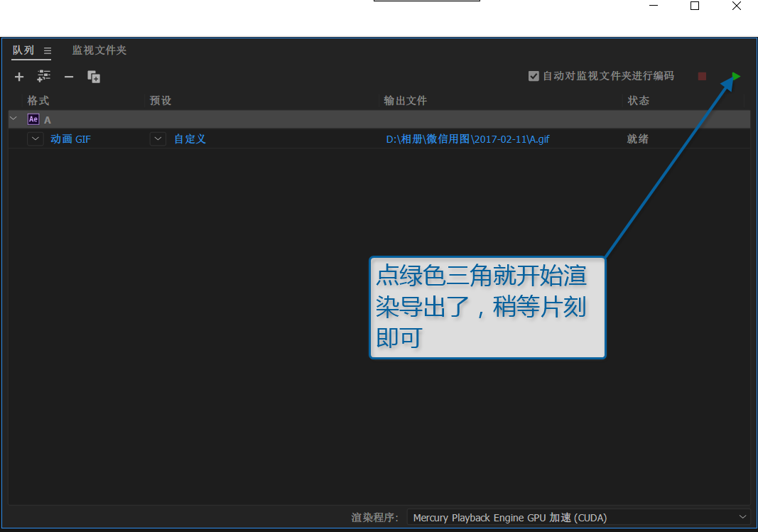
Task: Click the red Stop Queue square
Action: 703,76
